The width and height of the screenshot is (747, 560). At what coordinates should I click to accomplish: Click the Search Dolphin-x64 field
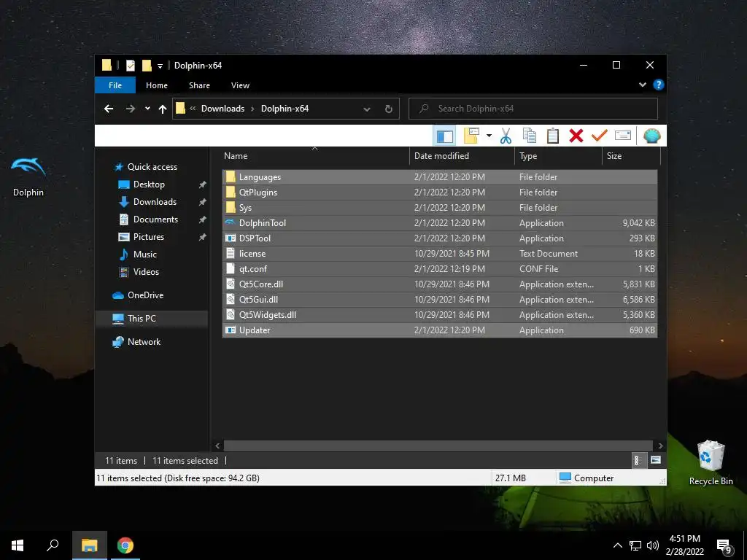(x=533, y=109)
